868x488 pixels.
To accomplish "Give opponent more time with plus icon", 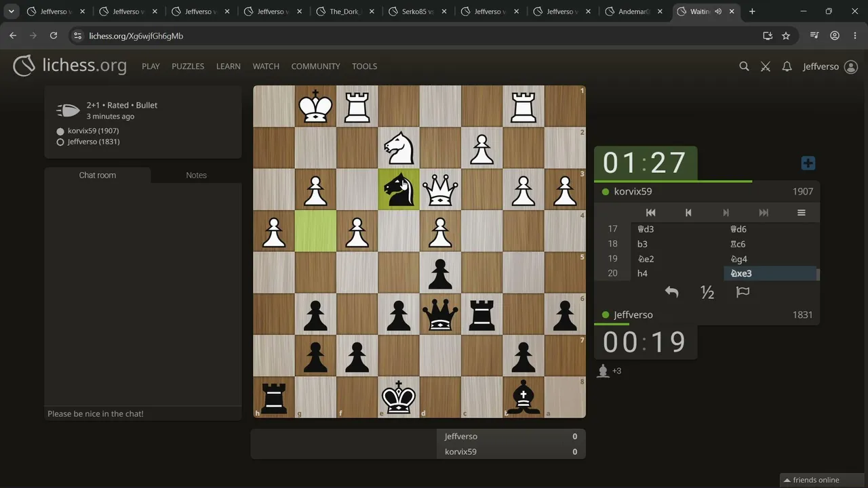I will pyautogui.click(x=808, y=163).
